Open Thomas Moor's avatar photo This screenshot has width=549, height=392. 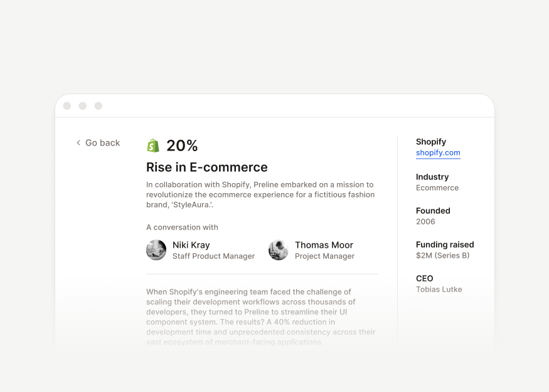(x=279, y=250)
